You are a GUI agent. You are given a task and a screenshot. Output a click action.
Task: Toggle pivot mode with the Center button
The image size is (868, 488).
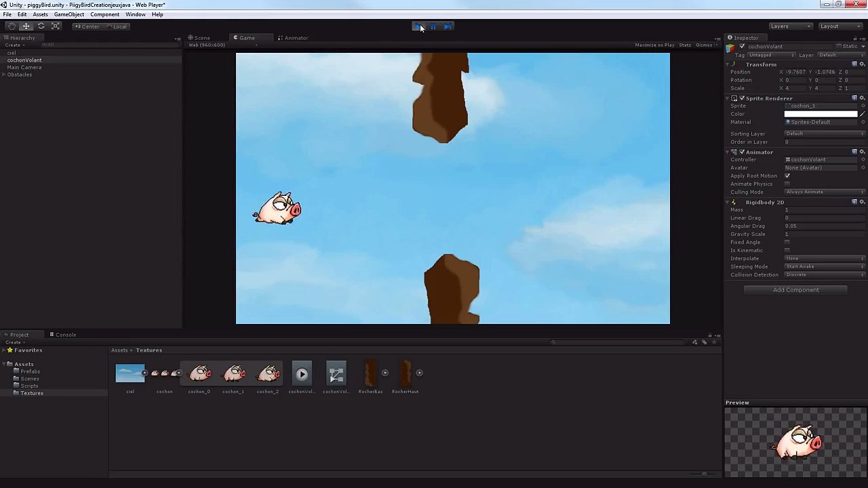87,26
